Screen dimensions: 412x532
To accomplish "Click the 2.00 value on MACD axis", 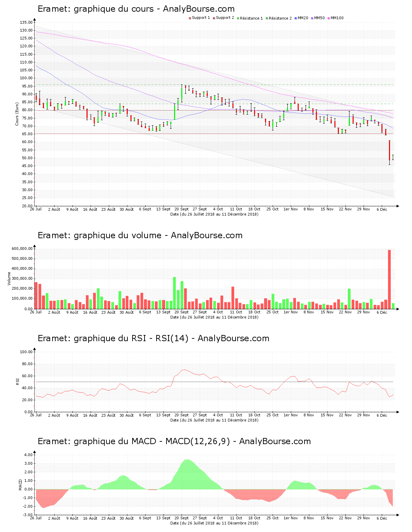I will (28, 472).
